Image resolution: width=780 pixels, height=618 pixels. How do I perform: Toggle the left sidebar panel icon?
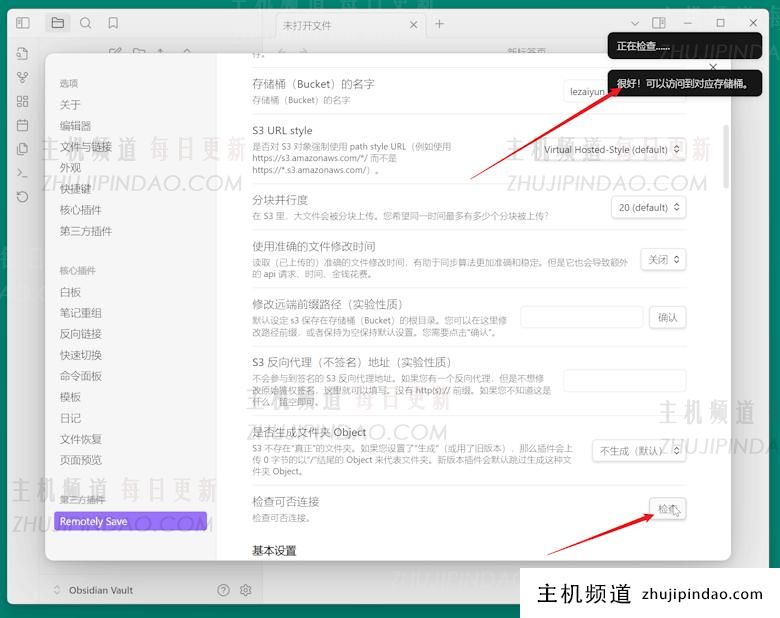coord(23,23)
